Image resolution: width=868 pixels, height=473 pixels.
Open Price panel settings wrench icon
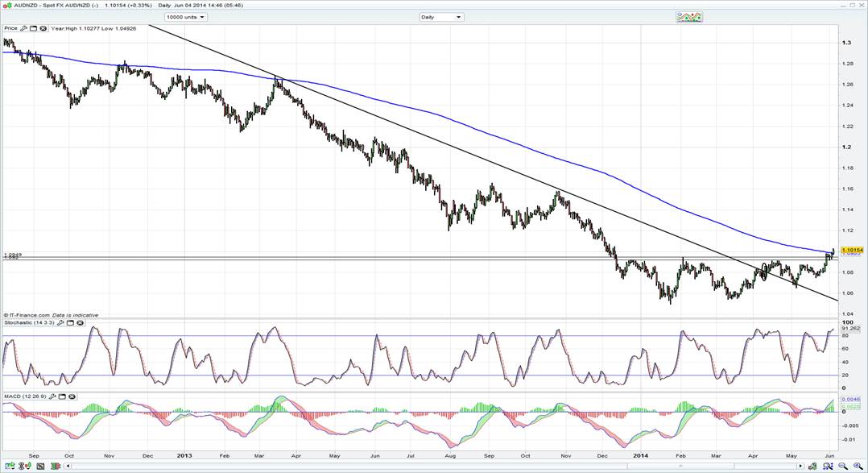[24, 28]
